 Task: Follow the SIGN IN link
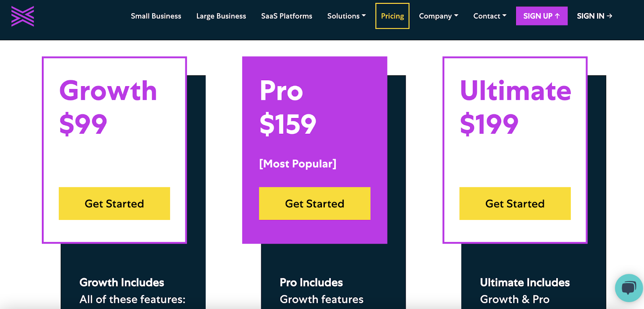594,16
